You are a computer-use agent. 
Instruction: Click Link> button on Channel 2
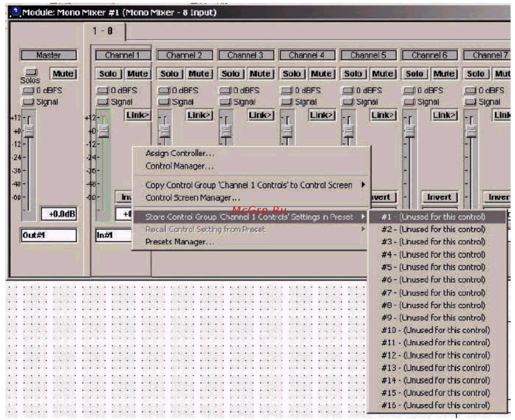point(199,115)
